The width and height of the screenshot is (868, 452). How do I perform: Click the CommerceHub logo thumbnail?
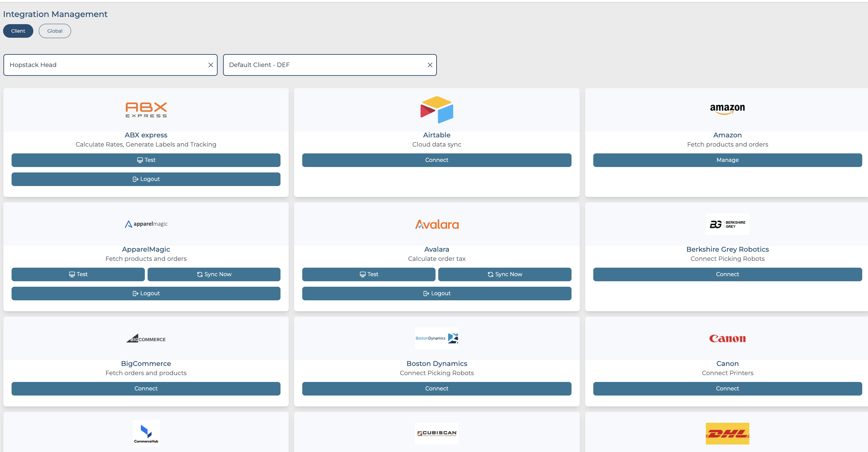146,433
